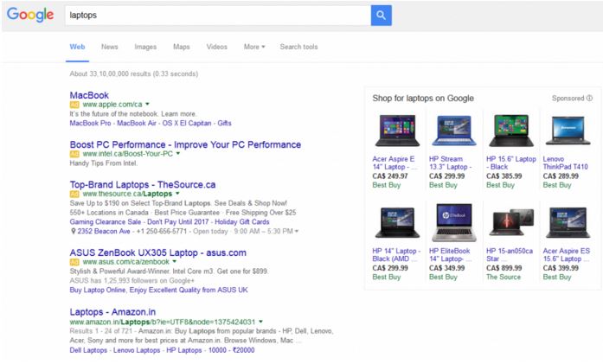603x364 pixels.
Task: Click the CA$ 349.99 price
Action: (447, 268)
